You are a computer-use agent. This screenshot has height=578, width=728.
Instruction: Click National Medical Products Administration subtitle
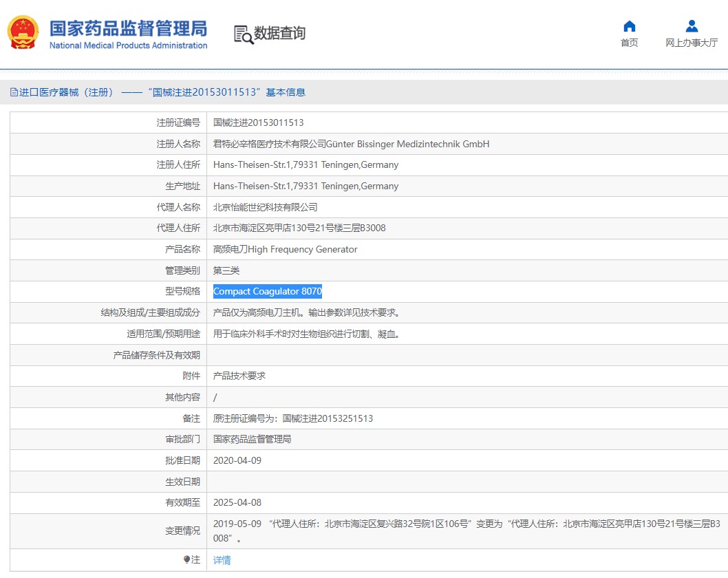point(129,45)
